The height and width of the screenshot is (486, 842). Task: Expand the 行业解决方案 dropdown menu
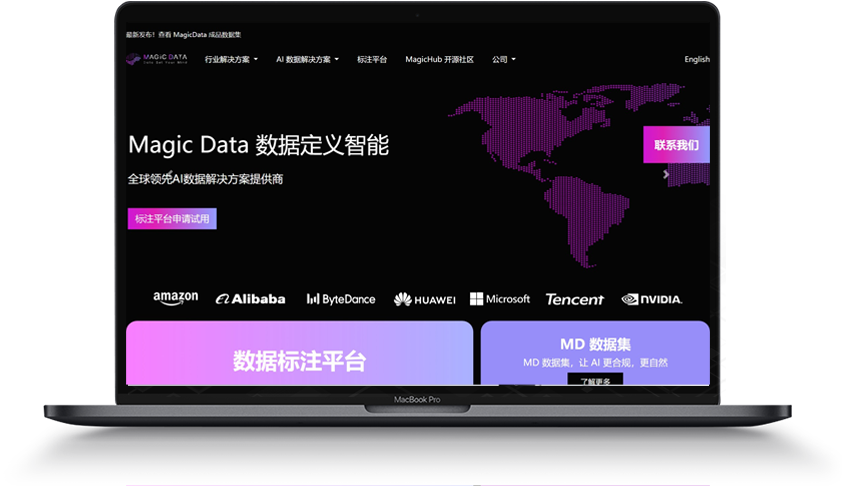231,60
